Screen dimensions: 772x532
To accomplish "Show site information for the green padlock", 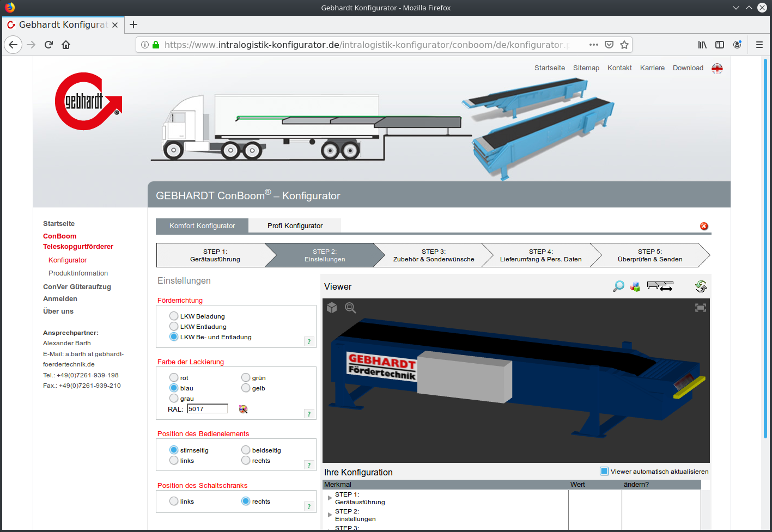I will click(x=156, y=45).
